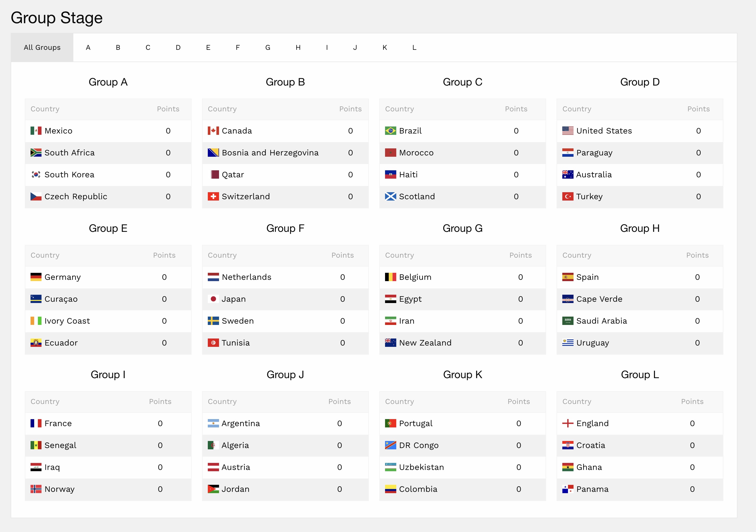Open the Group F tab
756x532 pixels.
238,47
